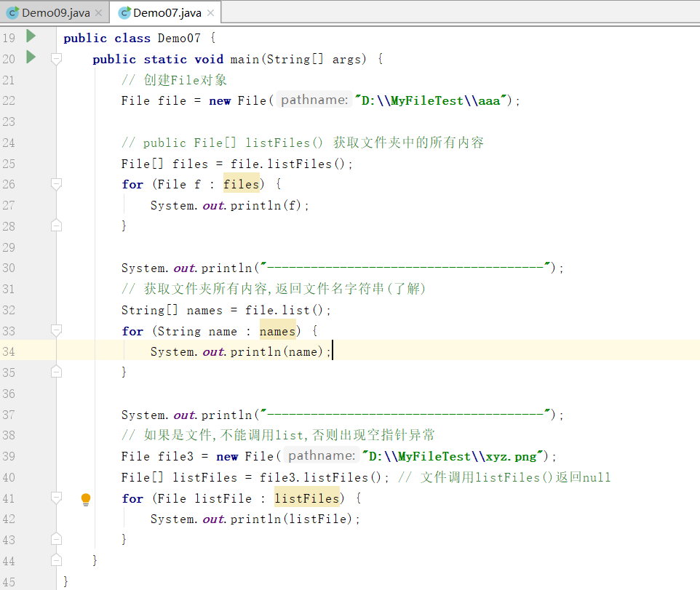Click the comment '如果是文件,不能调用list,否则出现空指针异常'
Image resolution: width=700 pixels, height=590 pixels.
point(278,435)
